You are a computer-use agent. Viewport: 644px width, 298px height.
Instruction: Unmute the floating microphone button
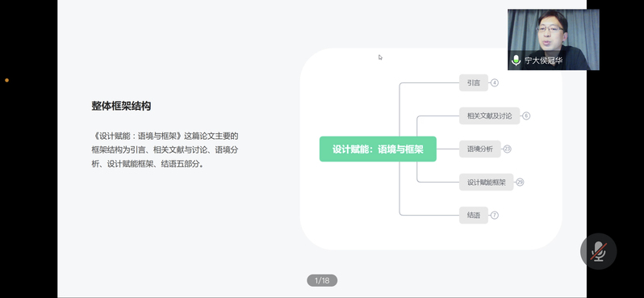click(599, 251)
